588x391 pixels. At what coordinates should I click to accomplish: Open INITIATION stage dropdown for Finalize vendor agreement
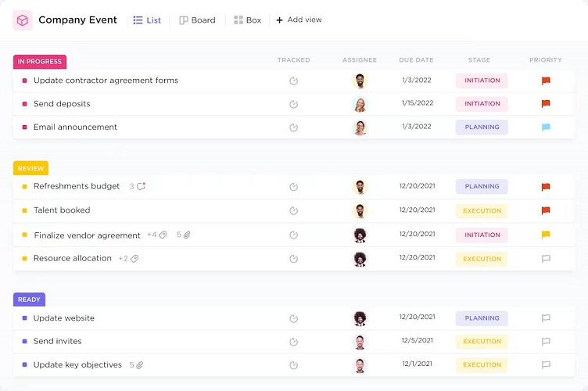[x=482, y=235]
